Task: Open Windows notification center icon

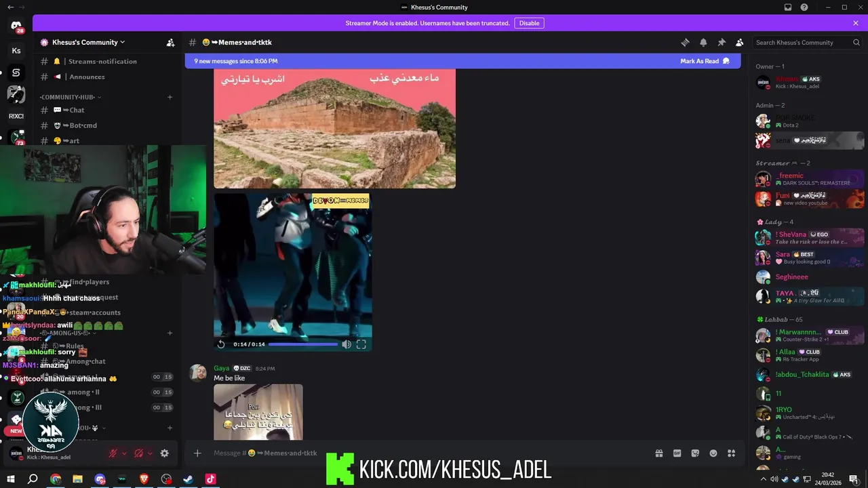Action: [x=854, y=479]
